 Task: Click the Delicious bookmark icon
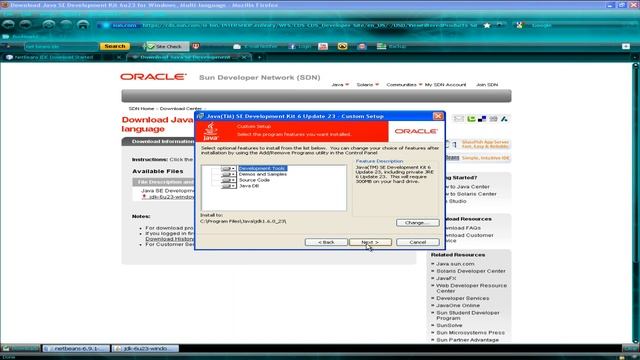(x=482, y=119)
